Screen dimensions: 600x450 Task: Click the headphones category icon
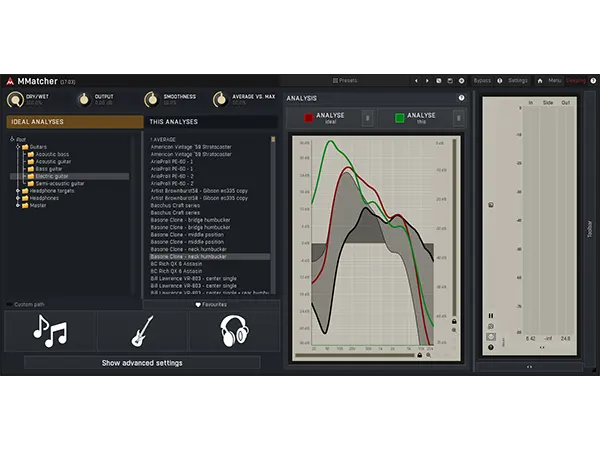coord(234,330)
